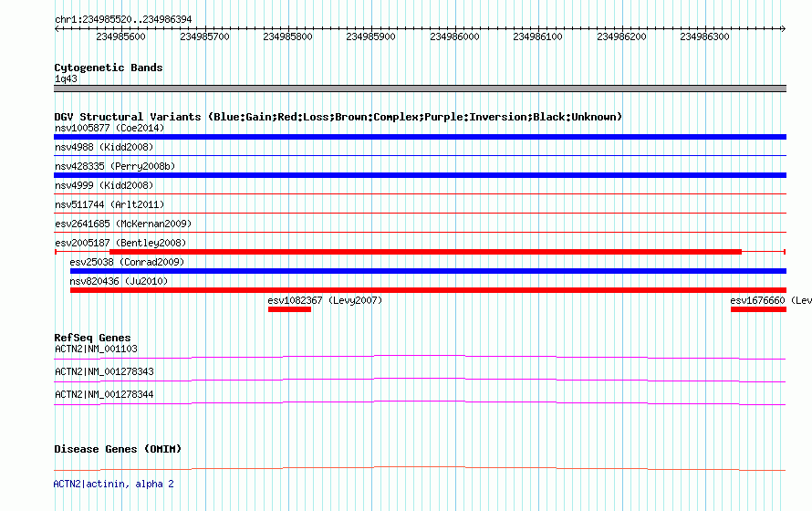
Task: Open ACTN2|NM_001278343 transcript label
Action: coord(104,371)
